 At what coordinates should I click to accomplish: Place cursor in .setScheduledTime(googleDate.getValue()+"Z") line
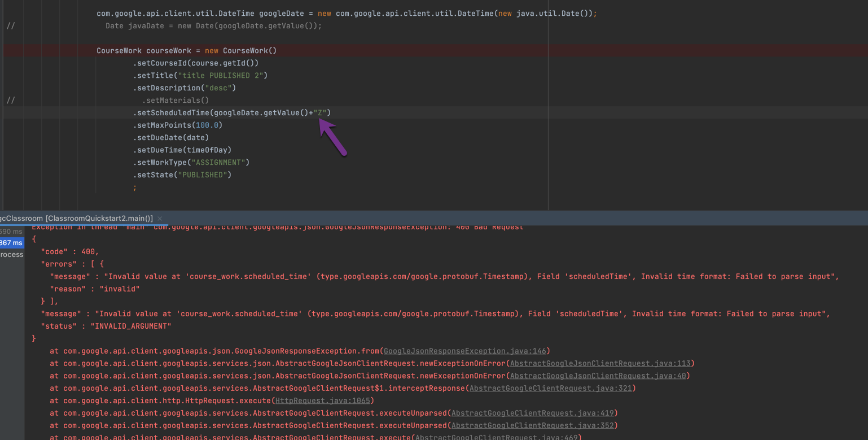[232, 112]
